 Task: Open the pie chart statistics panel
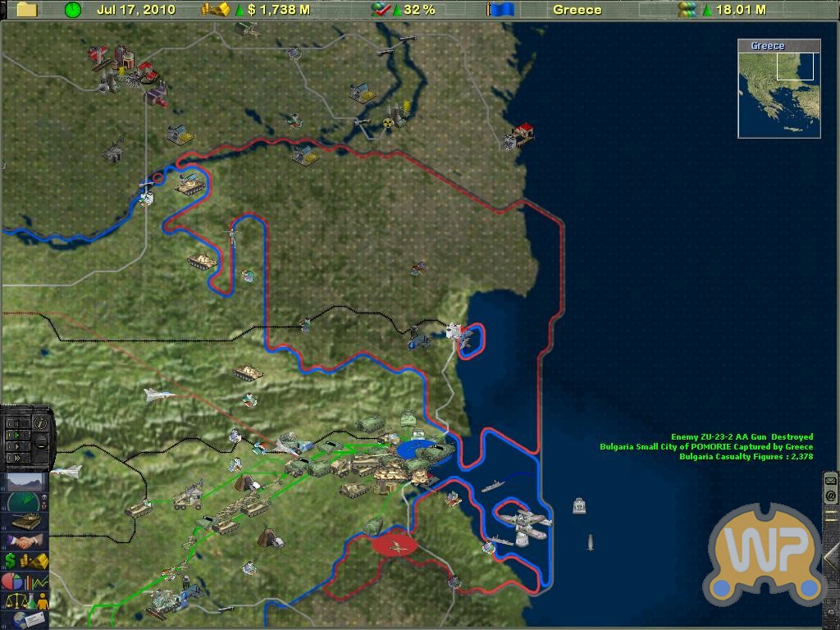point(27,582)
